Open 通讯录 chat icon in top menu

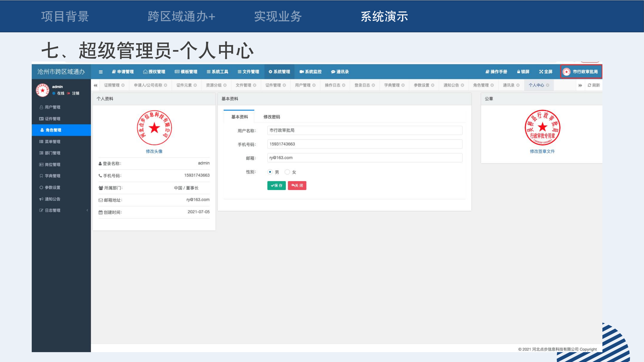click(x=333, y=72)
